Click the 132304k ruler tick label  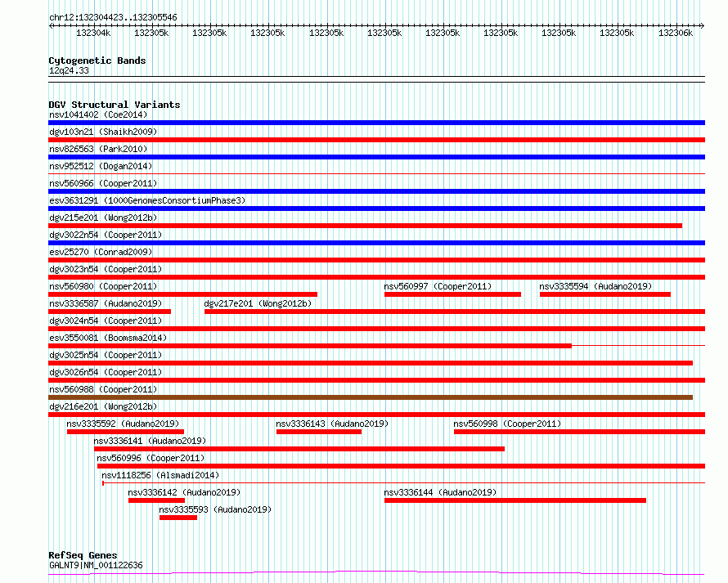coord(93,33)
